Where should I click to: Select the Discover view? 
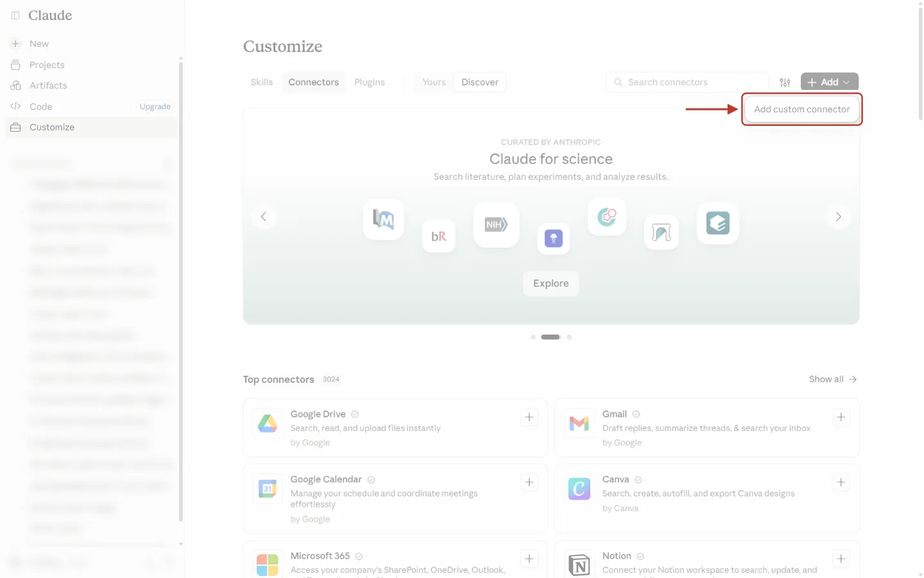click(x=480, y=82)
